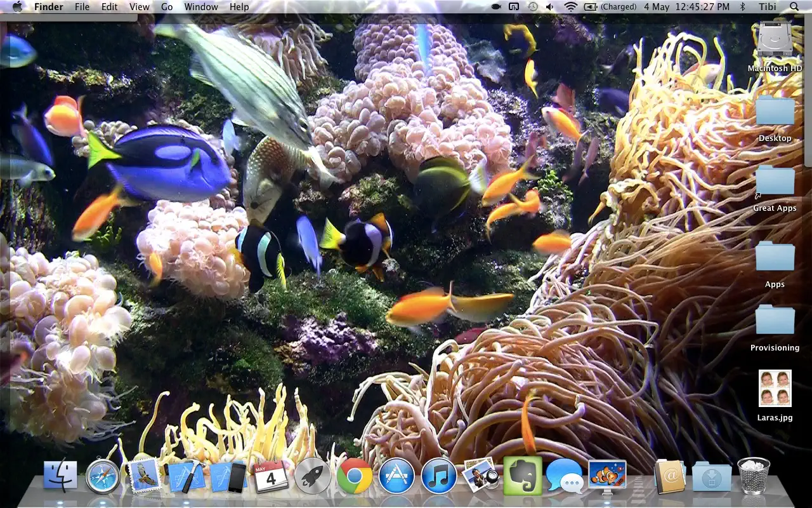Launch Google Chrome from the Dock

click(x=355, y=476)
